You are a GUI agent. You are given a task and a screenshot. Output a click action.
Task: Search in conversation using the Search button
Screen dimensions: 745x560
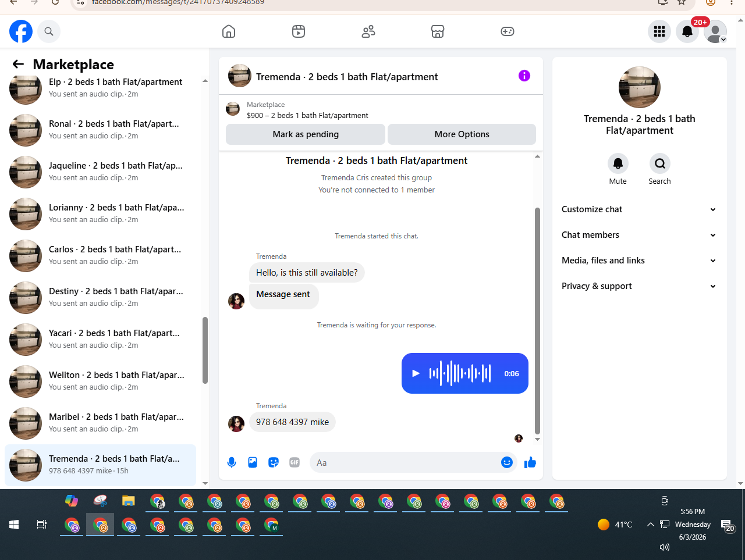pyautogui.click(x=660, y=163)
